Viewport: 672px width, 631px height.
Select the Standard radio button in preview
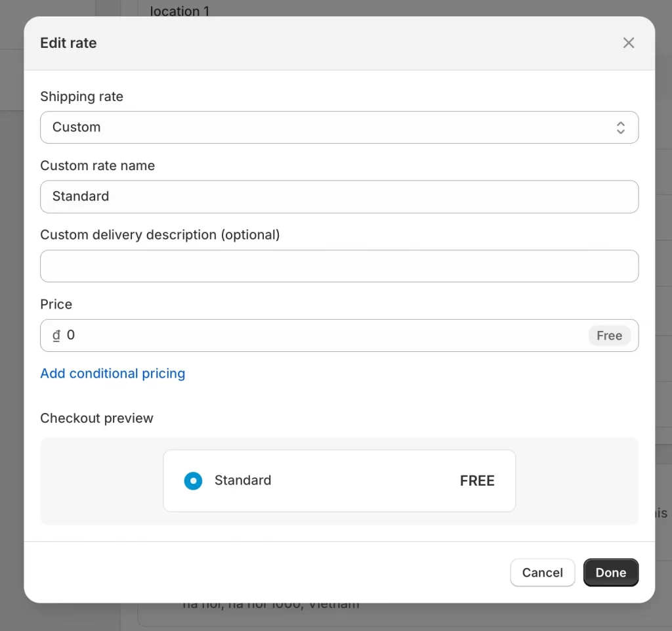point(193,481)
